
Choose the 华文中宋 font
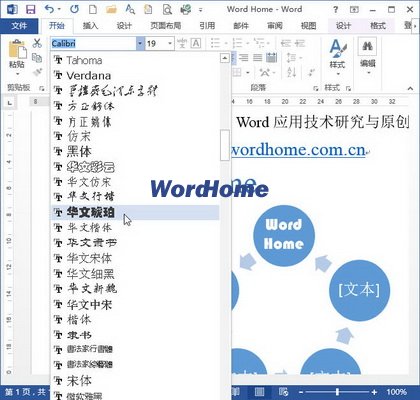click(135, 304)
